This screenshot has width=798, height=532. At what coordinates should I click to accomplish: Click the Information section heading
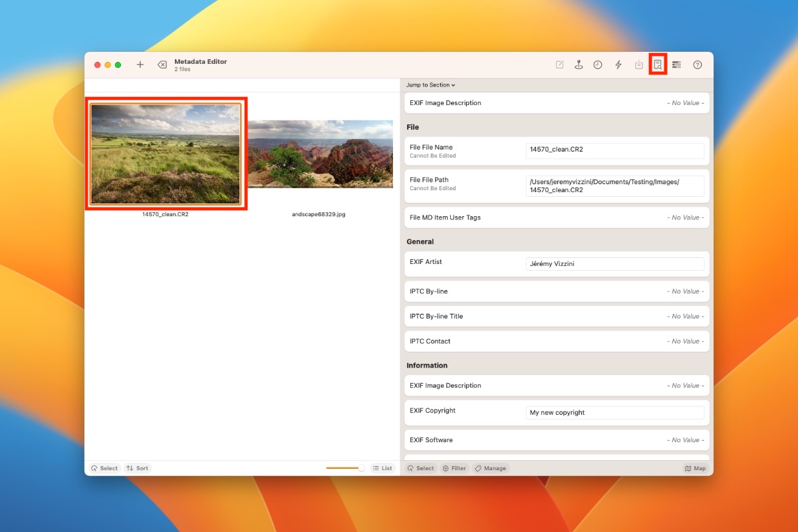pos(427,365)
